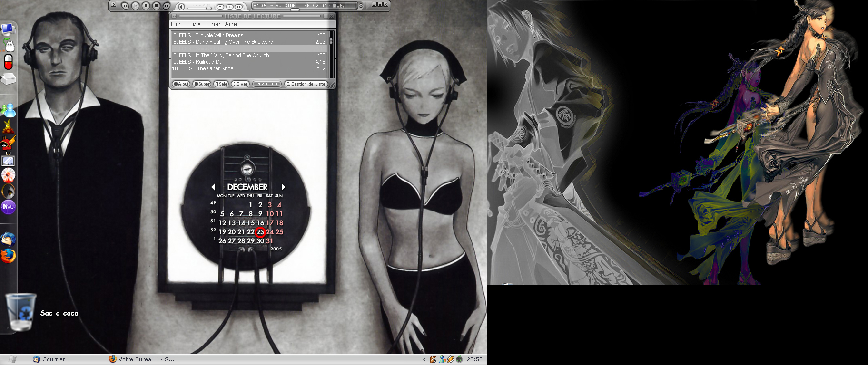Screen dimensions: 868x365
Task: Click the Ajout button in playlist
Action: pyautogui.click(x=181, y=84)
